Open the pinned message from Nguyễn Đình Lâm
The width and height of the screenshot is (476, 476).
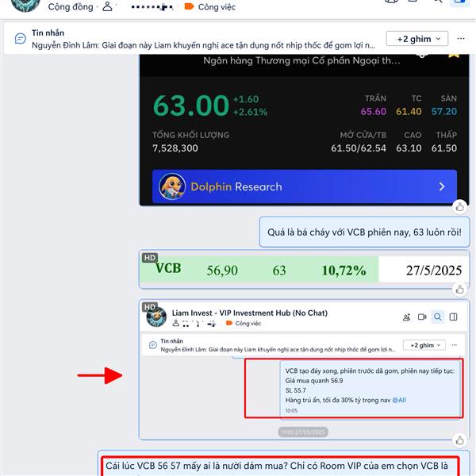pyautogui.click(x=203, y=45)
